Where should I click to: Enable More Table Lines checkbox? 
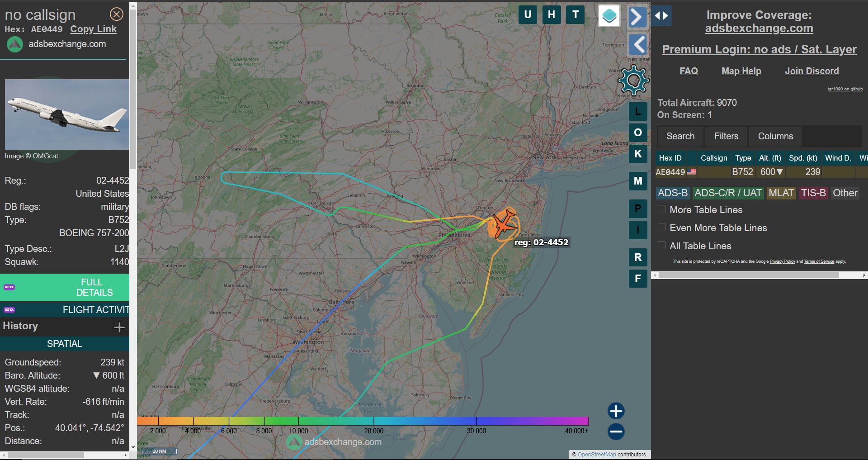click(661, 209)
